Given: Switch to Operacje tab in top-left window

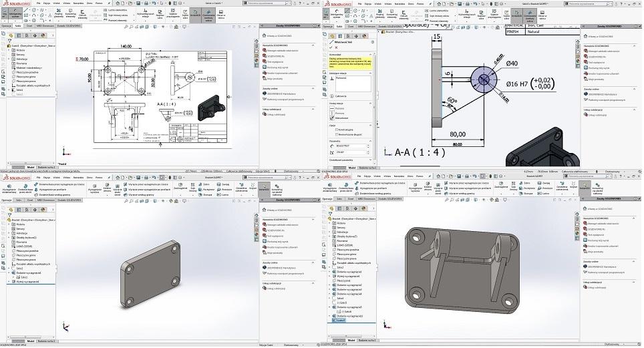Looking at the screenshot, I should coord(6,26).
